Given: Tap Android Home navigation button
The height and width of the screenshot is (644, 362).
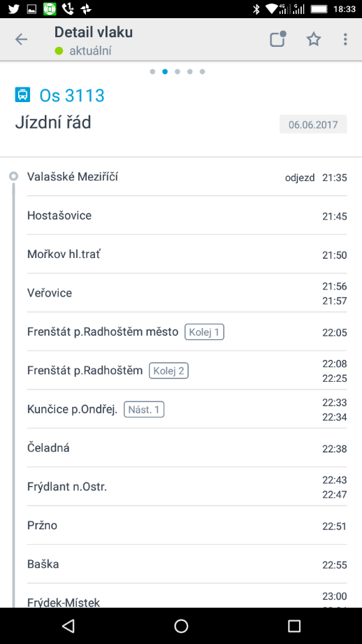Looking at the screenshot, I should (181, 626).
